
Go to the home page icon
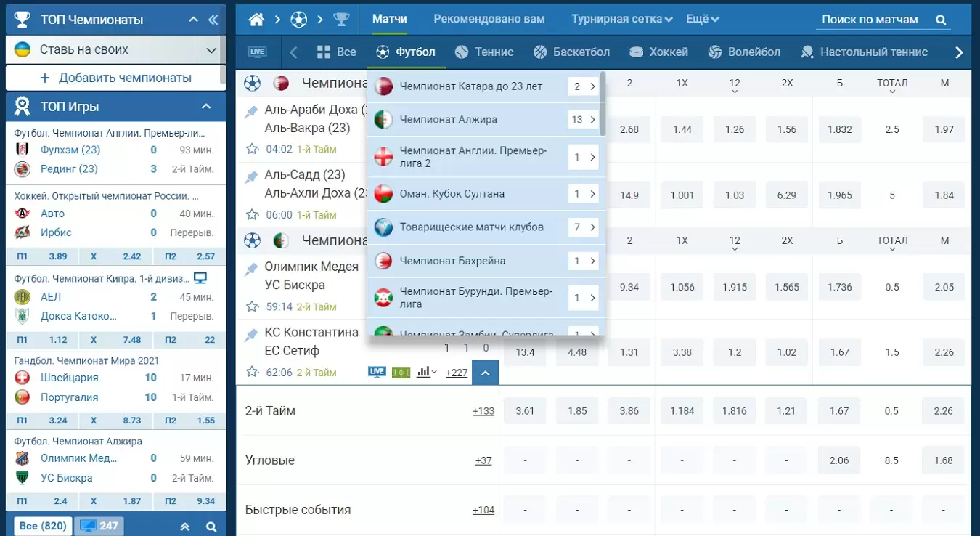click(256, 20)
